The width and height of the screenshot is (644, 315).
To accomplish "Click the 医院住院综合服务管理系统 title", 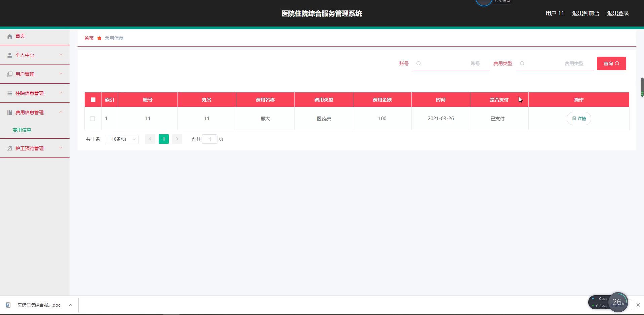I will click(322, 13).
